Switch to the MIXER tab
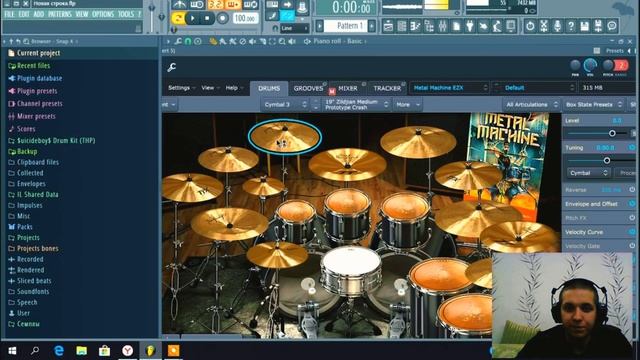 tap(348, 88)
